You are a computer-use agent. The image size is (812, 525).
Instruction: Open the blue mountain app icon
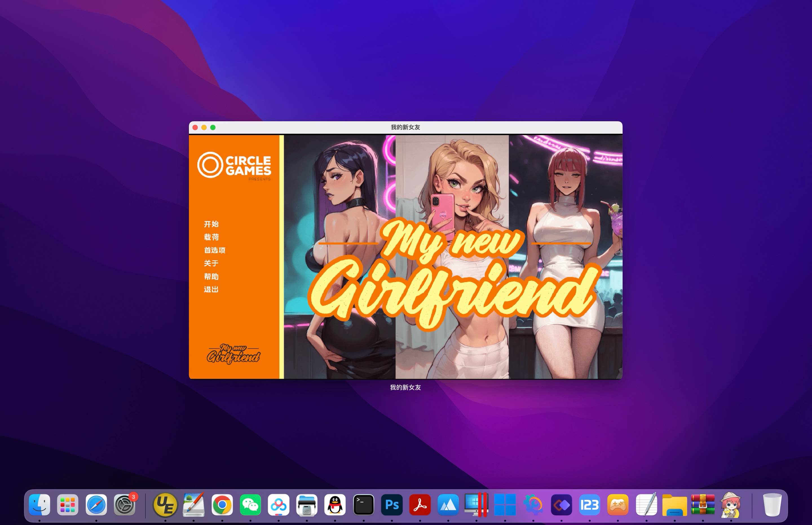[448, 504]
